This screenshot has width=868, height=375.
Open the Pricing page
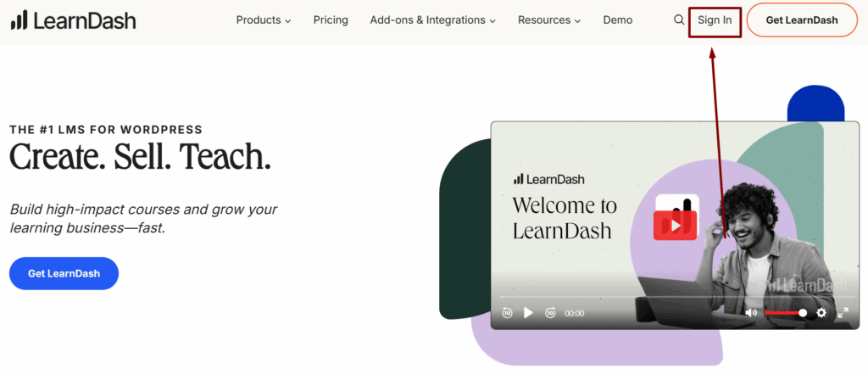click(331, 20)
